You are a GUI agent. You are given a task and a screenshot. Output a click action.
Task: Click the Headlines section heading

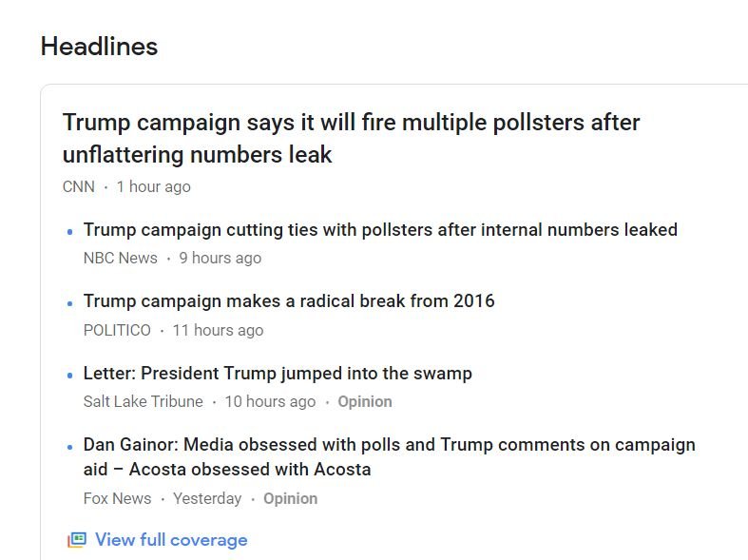(x=99, y=47)
